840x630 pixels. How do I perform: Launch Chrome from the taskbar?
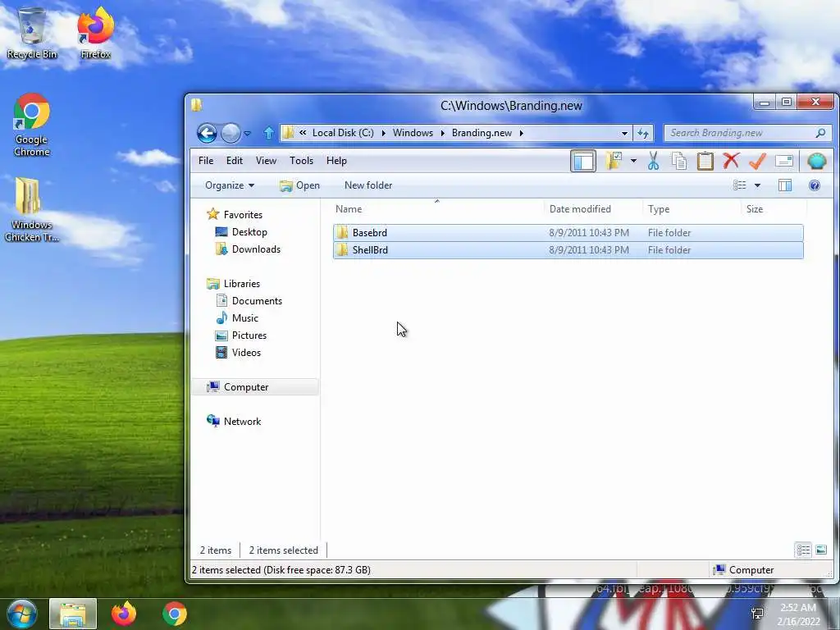point(175,614)
